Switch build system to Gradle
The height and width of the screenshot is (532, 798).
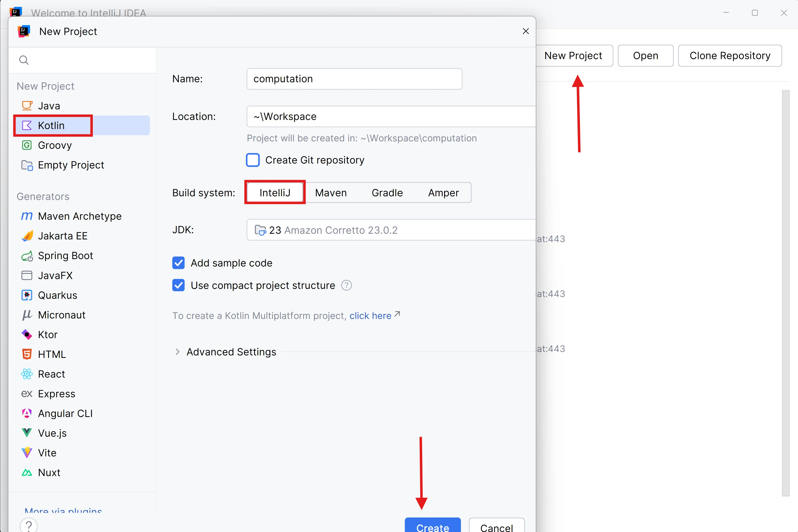point(387,193)
